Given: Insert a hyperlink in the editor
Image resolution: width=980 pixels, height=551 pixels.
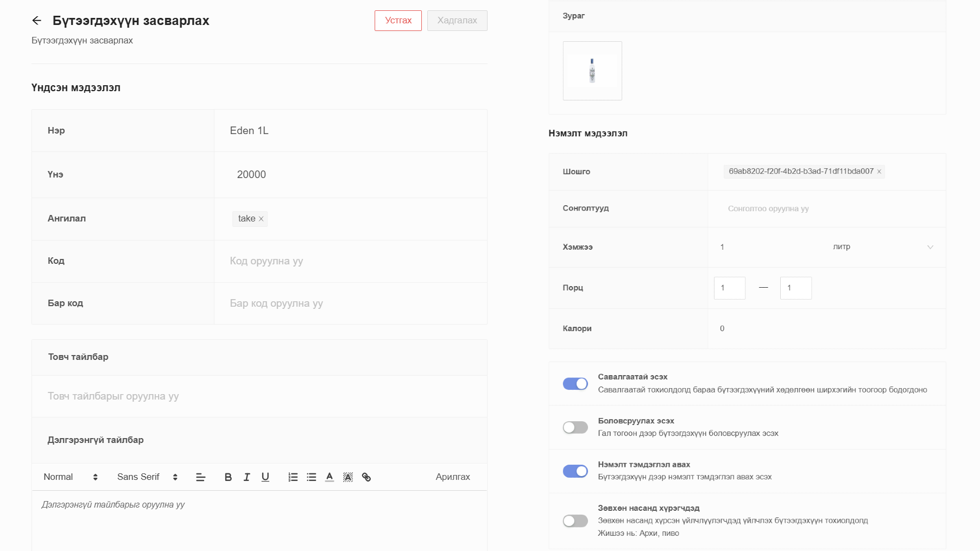Looking at the screenshot, I should click(366, 477).
